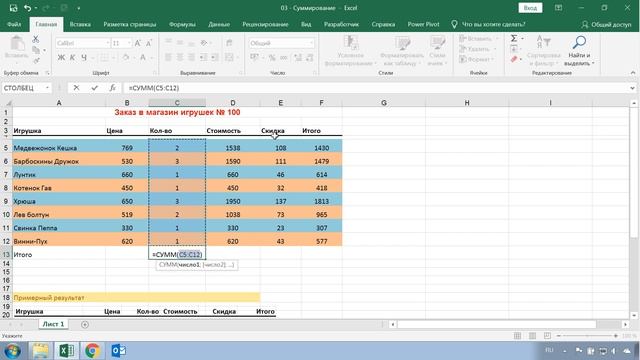Screen dimensions: 640x360
Task: Open the font name Calibri dropdown
Action: click(108, 43)
